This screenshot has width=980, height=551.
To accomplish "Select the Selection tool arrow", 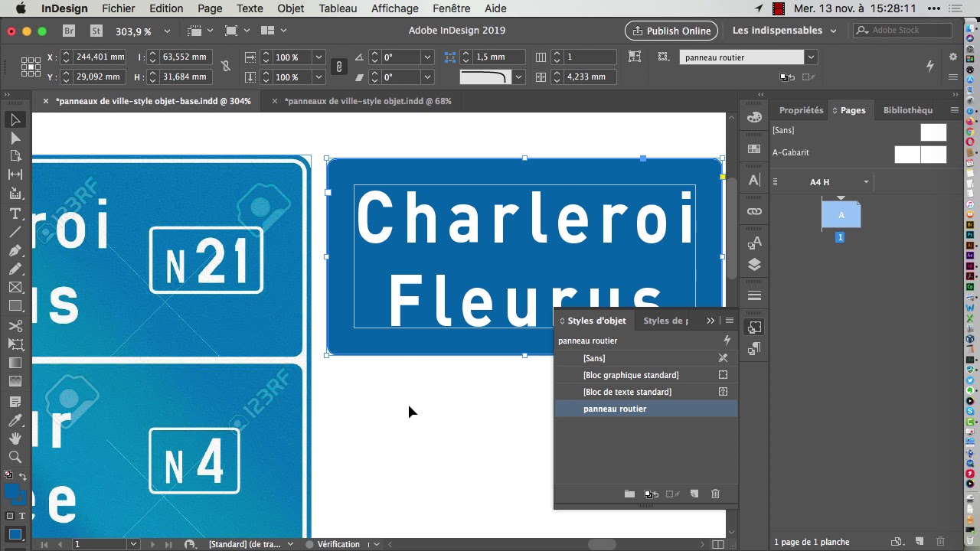I will coord(15,119).
